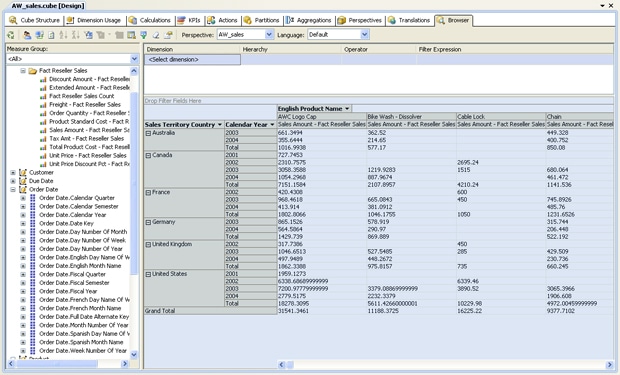Click the Tax Amt measure bar-chart icon
The height and width of the screenshot is (375, 620).
point(43,139)
